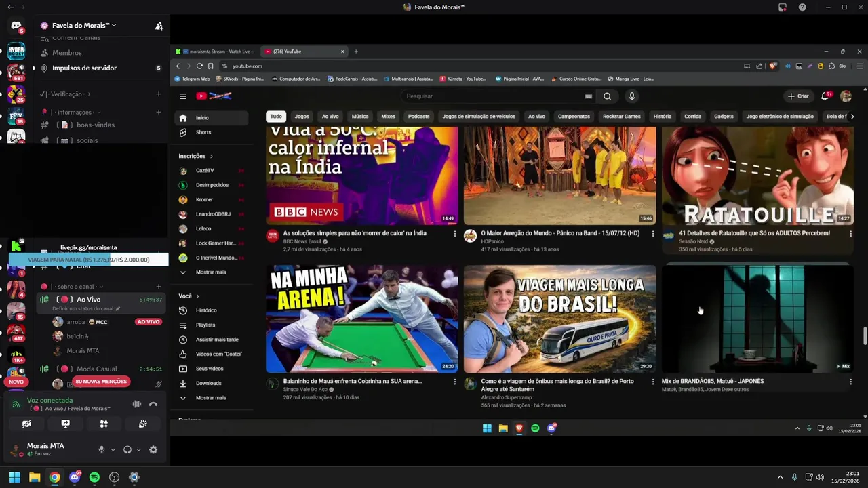Open Spotify from the Windows taskbar
This screenshot has height=488, width=868.
pyautogui.click(x=94, y=477)
